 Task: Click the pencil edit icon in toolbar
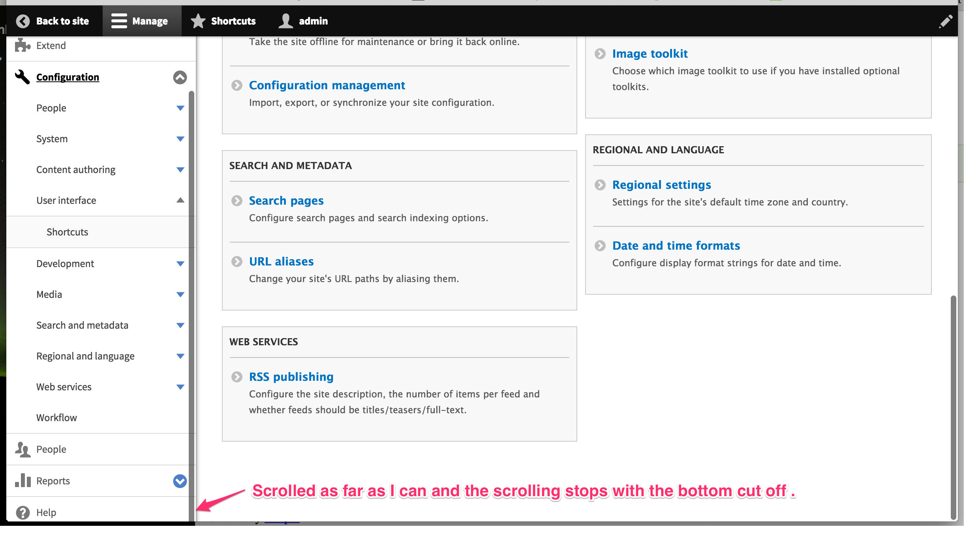(946, 21)
